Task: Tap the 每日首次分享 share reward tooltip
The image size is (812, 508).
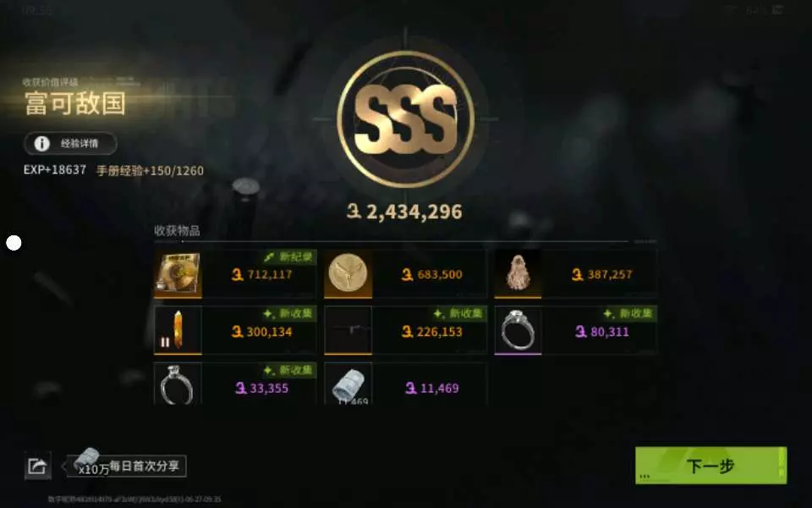Action: pyautogui.click(x=127, y=466)
